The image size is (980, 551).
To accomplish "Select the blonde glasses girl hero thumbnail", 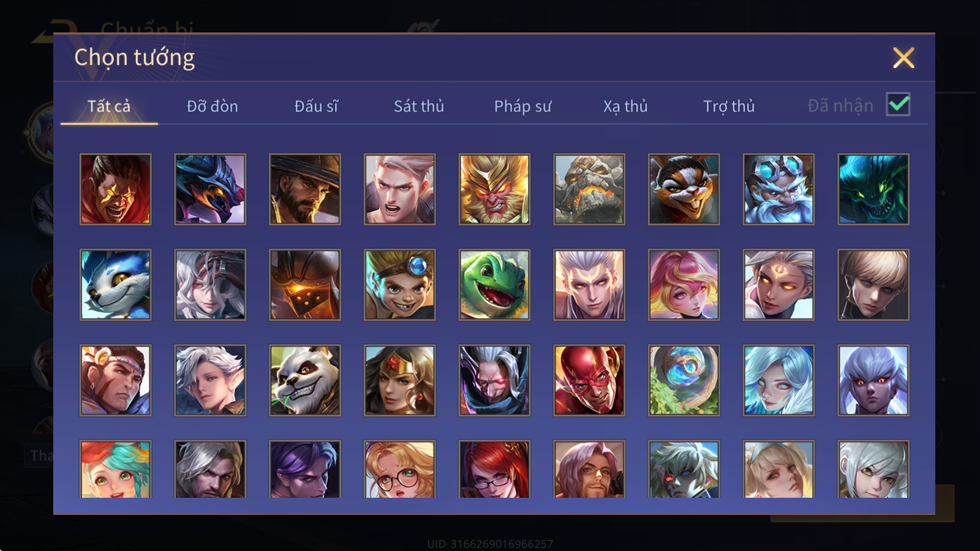I will (400, 469).
